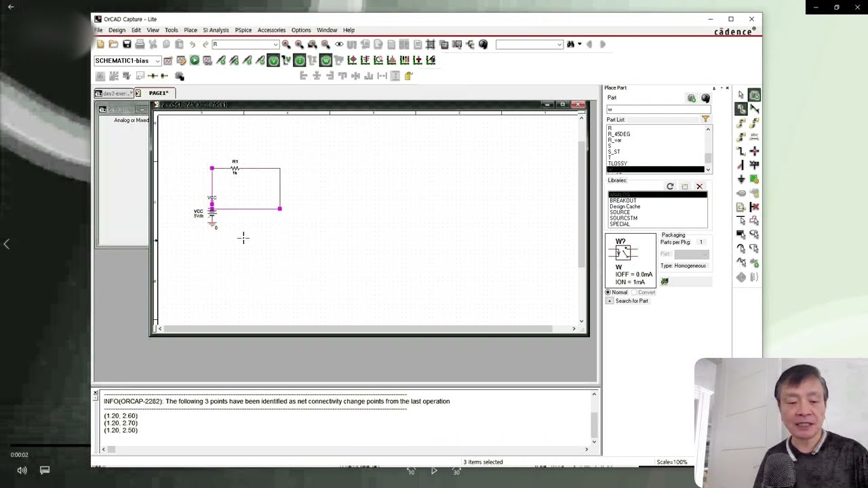The height and width of the screenshot is (488, 868).
Task: Refresh libraries with the circular arrow icon
Action: click(x=670, y=186)
